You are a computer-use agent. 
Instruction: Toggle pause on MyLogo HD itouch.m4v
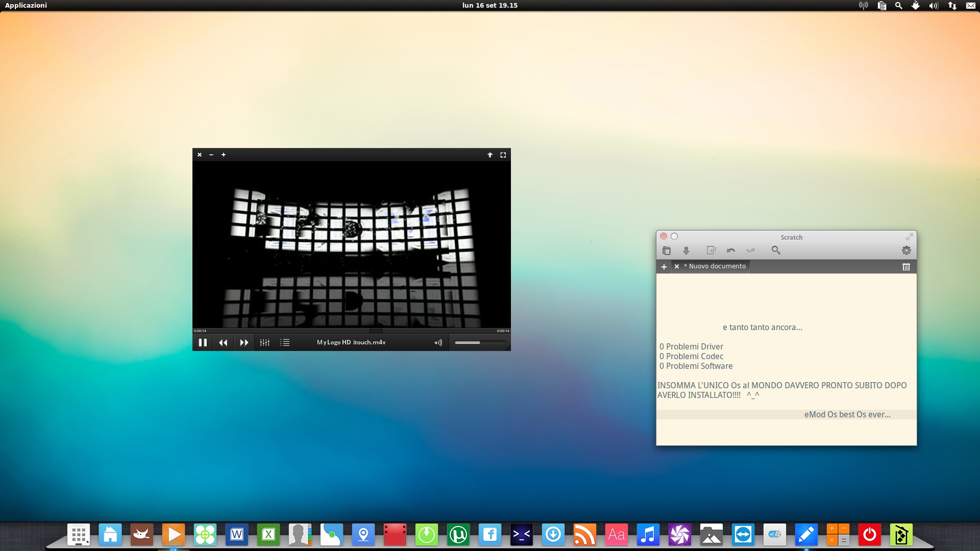(202, 342)
